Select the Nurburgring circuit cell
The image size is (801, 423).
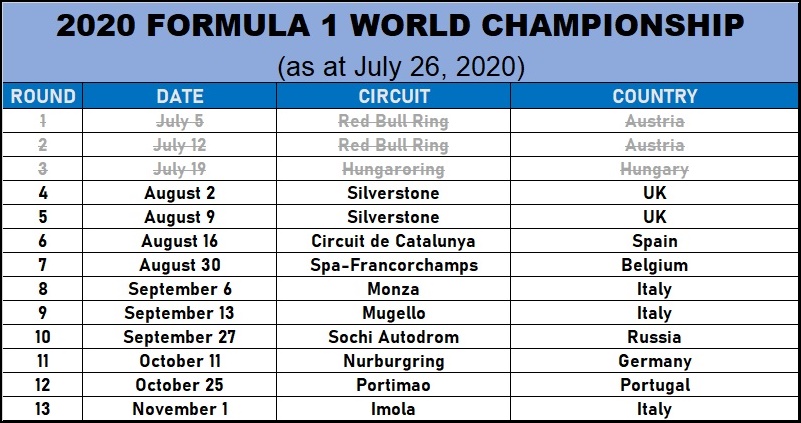[x=394, y=361]
